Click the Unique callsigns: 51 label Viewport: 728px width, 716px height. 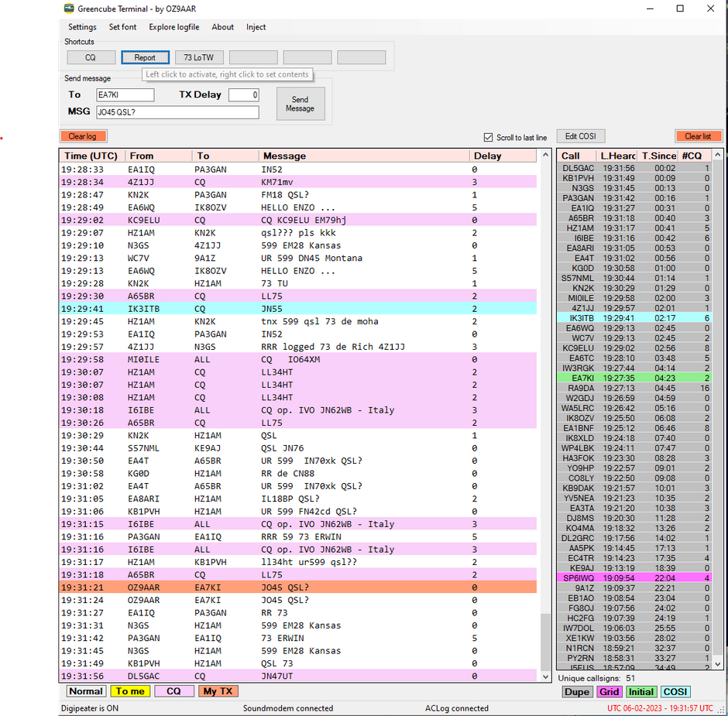(596, 678)
